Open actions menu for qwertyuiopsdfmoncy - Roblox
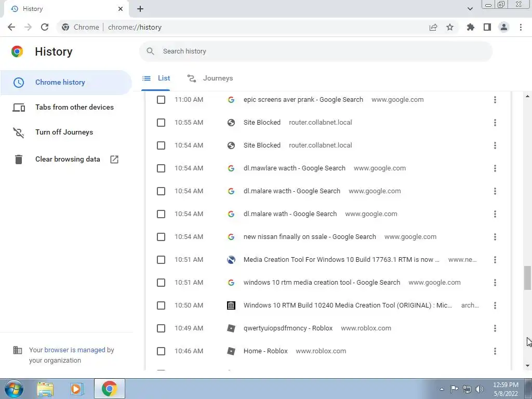This screenshot has width=532, height=399. [x=495, y=328]
